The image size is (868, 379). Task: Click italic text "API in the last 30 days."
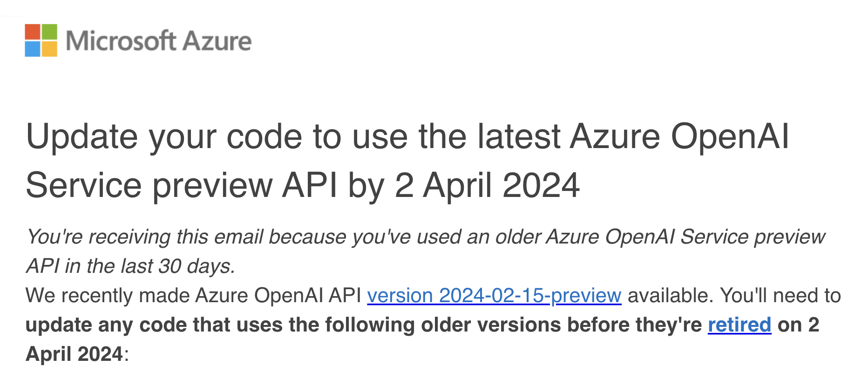131,266
